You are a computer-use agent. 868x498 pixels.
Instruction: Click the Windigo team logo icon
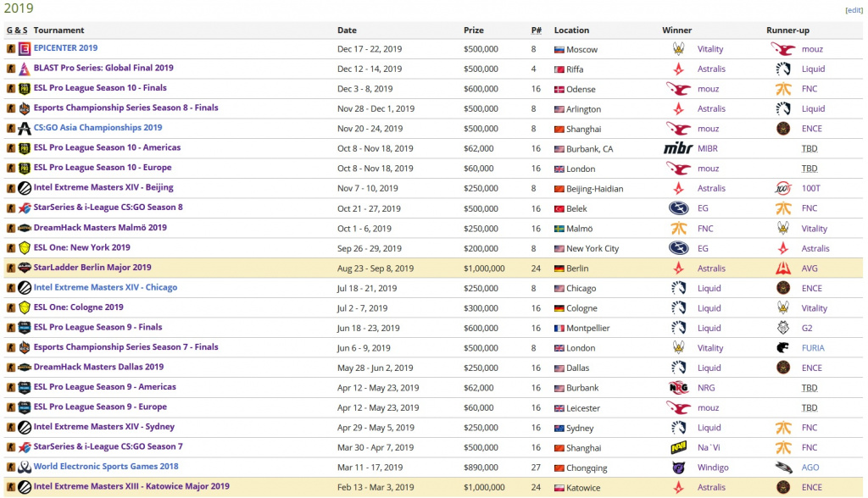[x=679, y=468]
